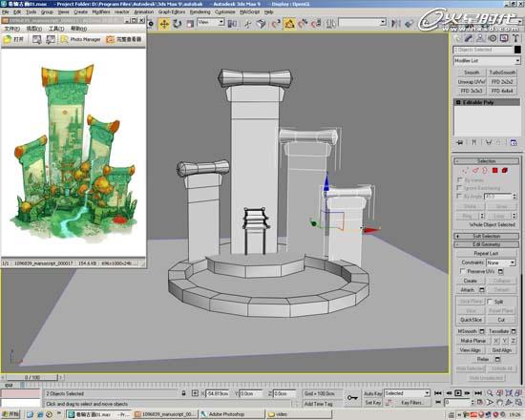Click the X coordinate input field

pyautogui.click(x=218, y=393)
